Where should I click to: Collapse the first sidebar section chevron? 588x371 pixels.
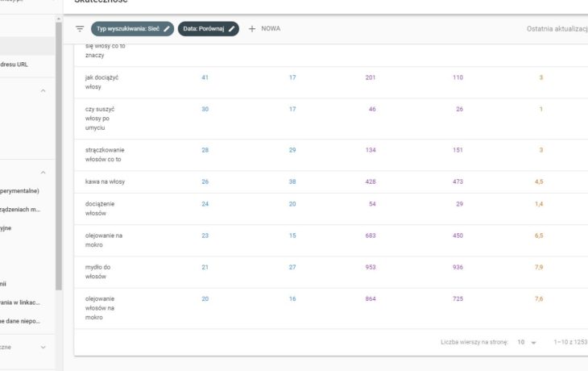[43, 91]
